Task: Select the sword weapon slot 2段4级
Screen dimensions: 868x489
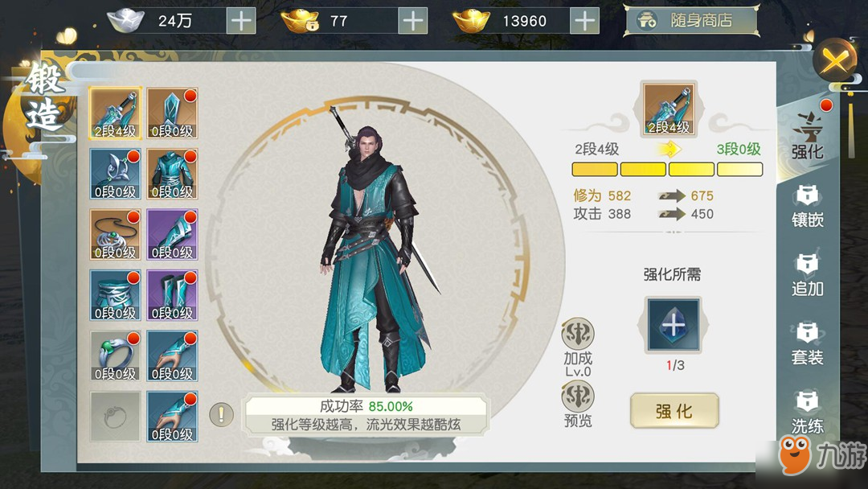Action: pos(115,113)
